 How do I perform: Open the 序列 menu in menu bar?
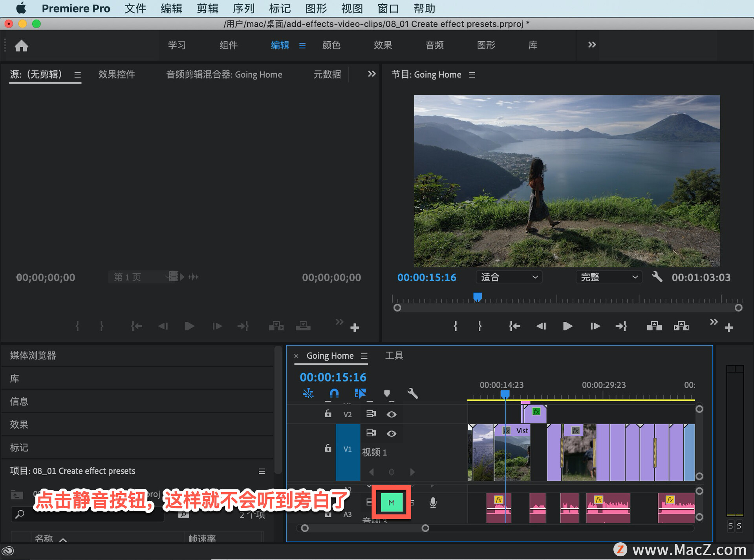[243, 8]
